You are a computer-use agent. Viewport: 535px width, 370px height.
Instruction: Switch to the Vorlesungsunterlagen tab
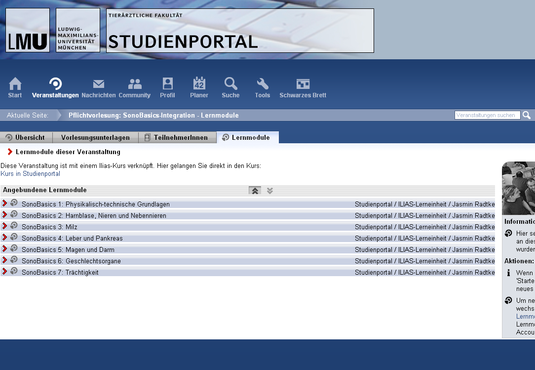[x=95, y=138]
